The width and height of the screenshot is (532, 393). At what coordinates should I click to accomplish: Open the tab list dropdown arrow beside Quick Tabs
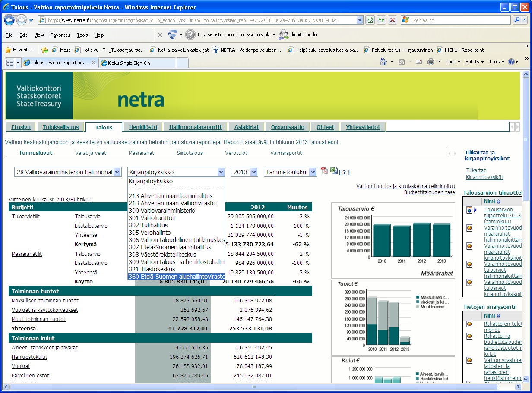(18, 63)
